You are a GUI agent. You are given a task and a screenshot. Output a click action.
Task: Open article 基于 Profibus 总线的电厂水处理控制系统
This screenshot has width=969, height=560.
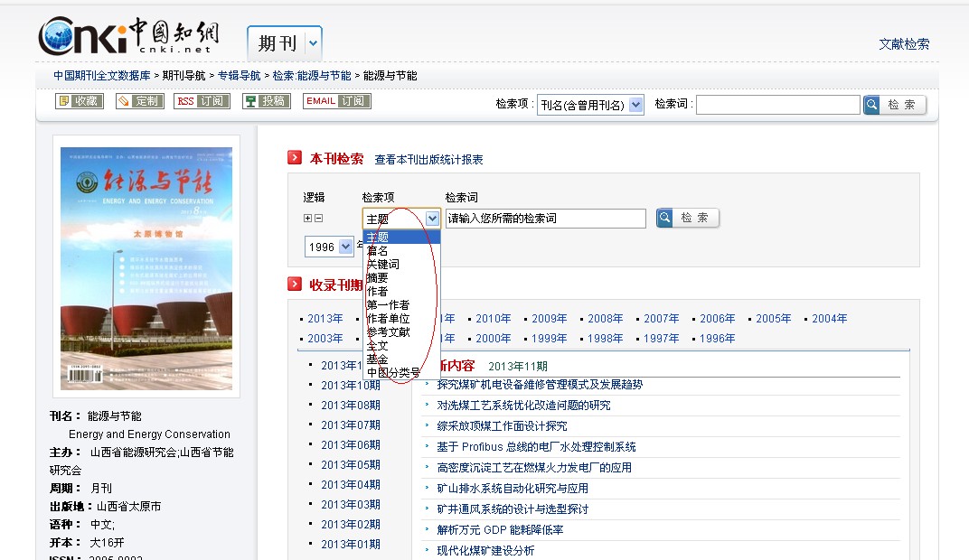pyautogui.click(x=536, y=446)
